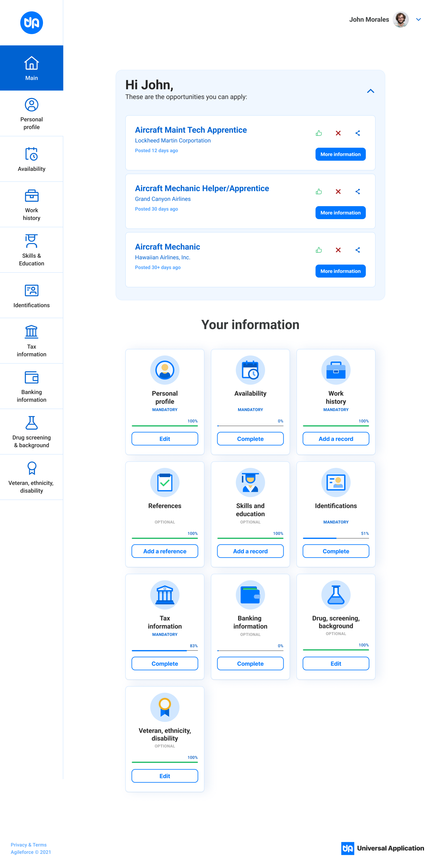Open the John Morales account dropdown arrow
This screenshot has height=868, width=438.
coord(418,19)
